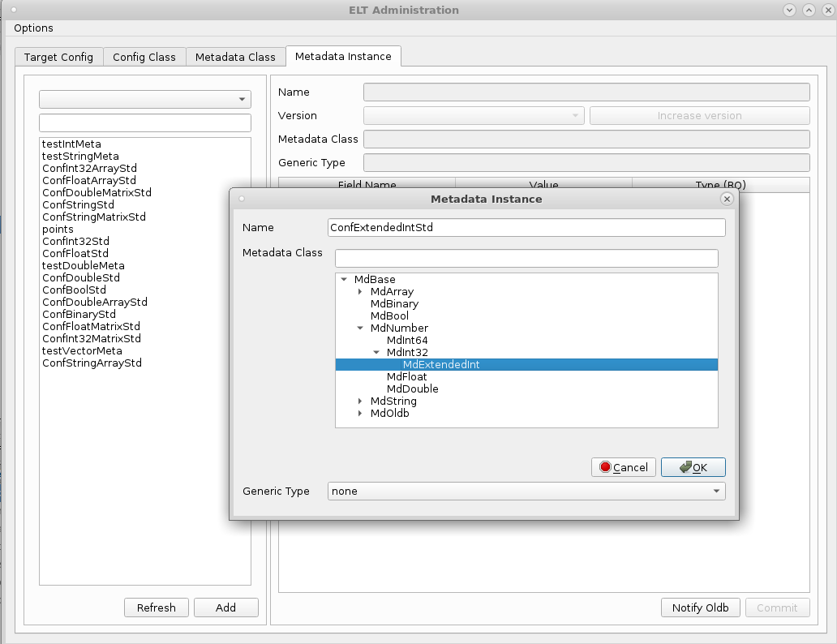
Task: Select ConfInt32Std in the list
Action: tap(75, 242)
